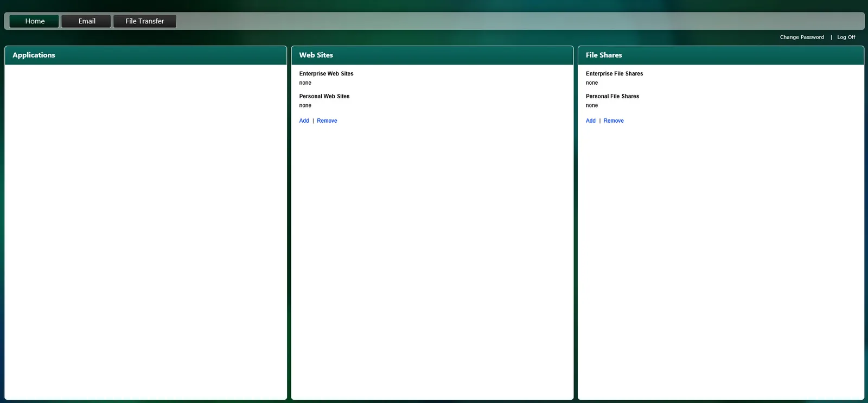Click the Enterprise File Shares label
This screenshot has height=403, width=868.
tap(614, 74)
